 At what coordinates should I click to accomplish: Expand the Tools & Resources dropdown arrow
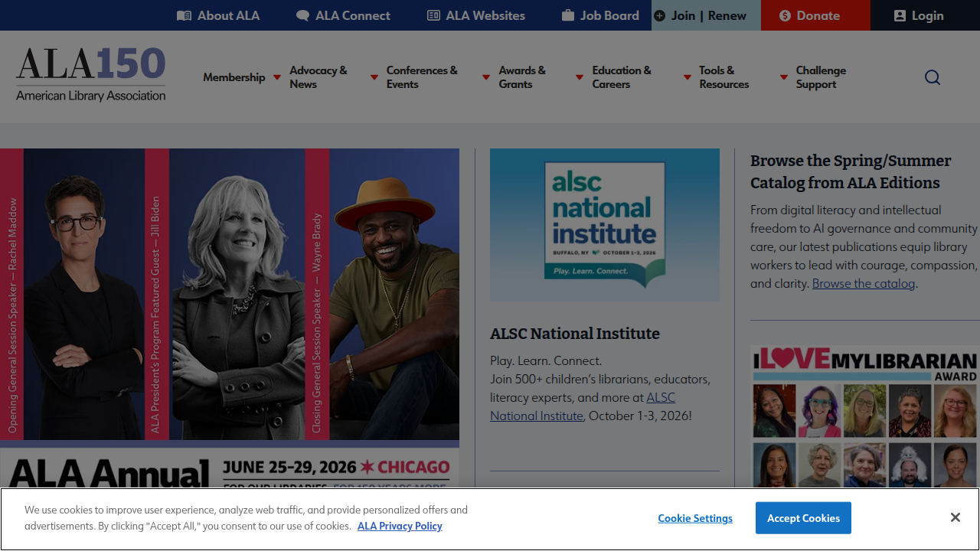pyautogui.click(x=784, y=77)
